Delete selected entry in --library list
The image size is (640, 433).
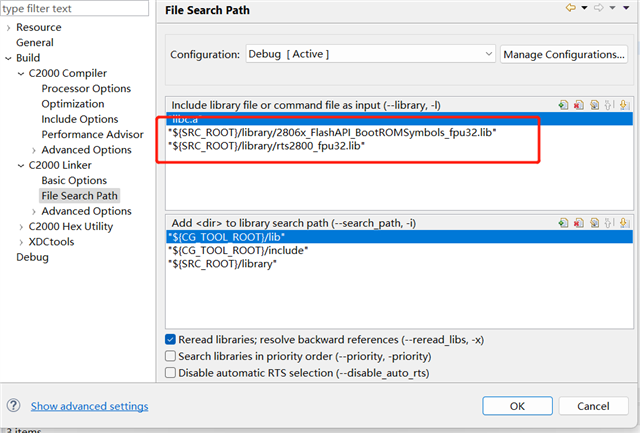579,104
